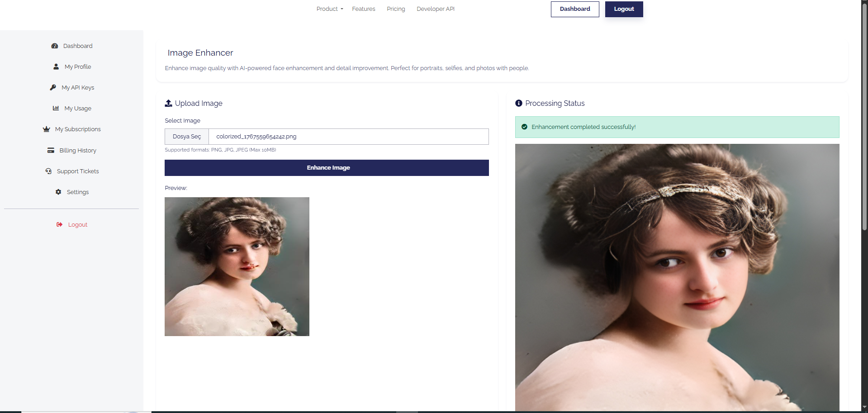Click the green success checkmark icon
The image size is (868, 413).
coord(524,127)
